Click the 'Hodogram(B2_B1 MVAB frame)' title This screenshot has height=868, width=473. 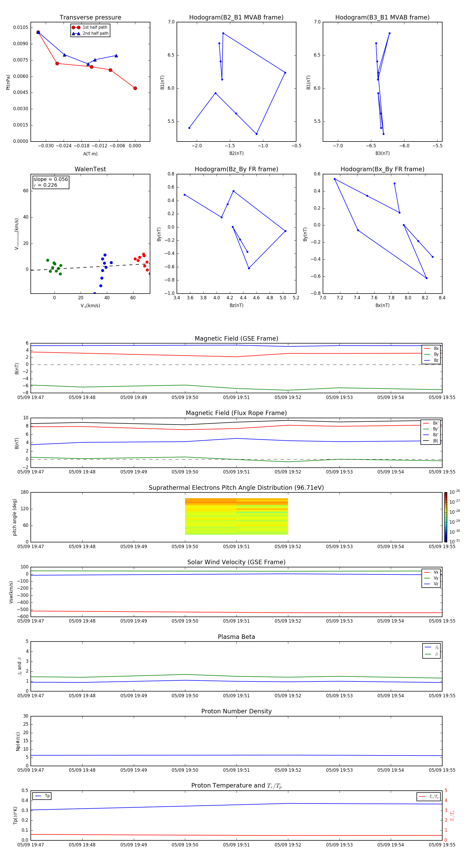(236, 18)
